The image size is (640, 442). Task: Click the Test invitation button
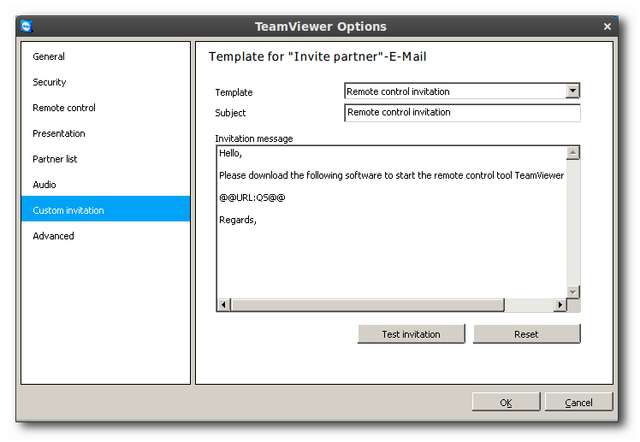tap(411, 334)
